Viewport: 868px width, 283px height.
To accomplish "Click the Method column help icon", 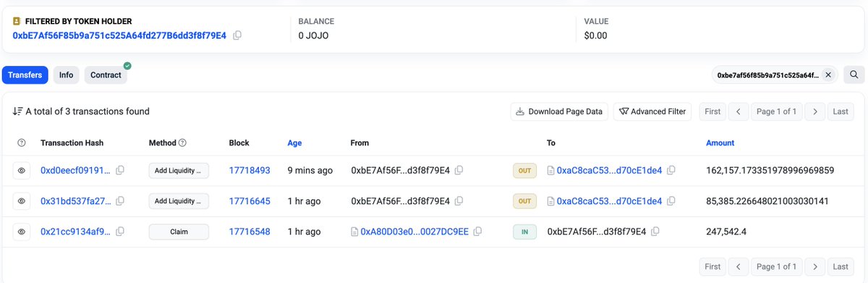I will pos(182,143).
